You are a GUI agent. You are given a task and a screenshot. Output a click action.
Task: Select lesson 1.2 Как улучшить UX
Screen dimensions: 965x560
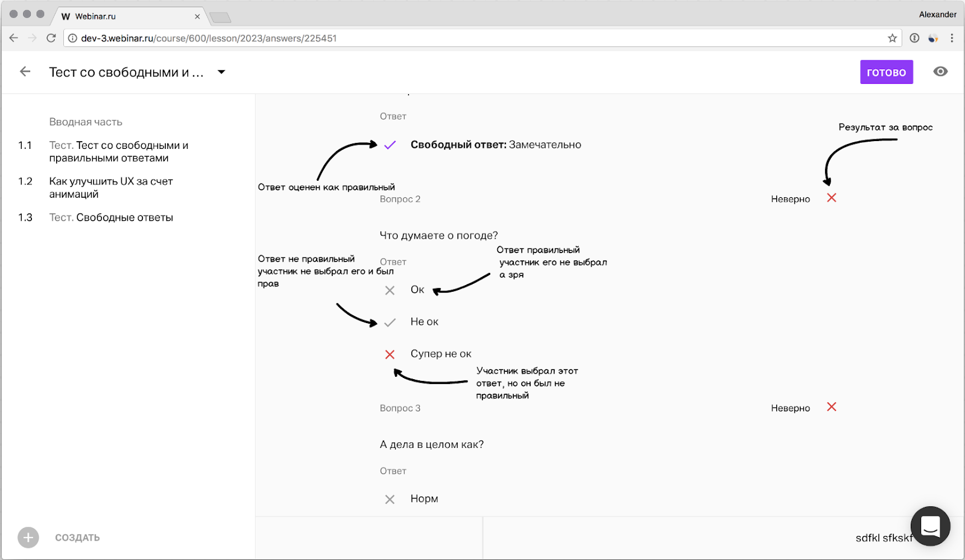111,187
